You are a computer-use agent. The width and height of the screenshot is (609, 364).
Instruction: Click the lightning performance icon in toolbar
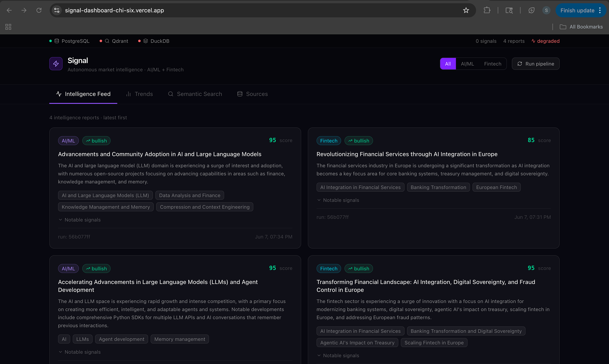pyautogui.click(x=531, y=10)
